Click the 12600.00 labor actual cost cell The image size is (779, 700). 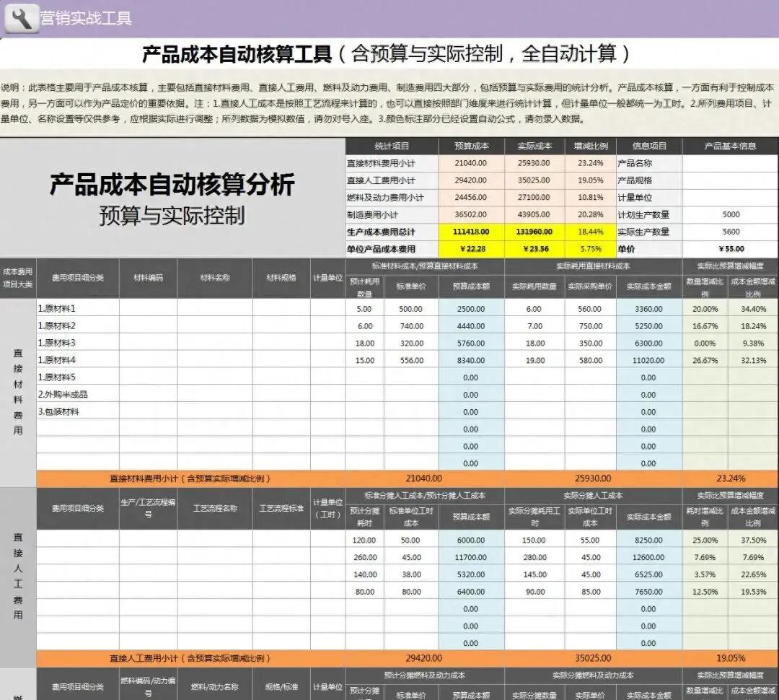pos(649,557)
